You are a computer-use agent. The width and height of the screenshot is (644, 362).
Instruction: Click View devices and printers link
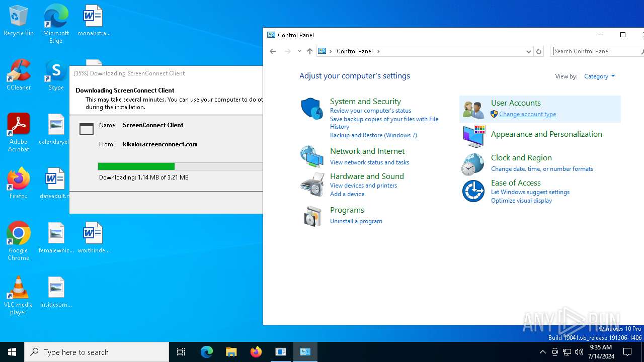pyautogui.click(x=363, y=186)
